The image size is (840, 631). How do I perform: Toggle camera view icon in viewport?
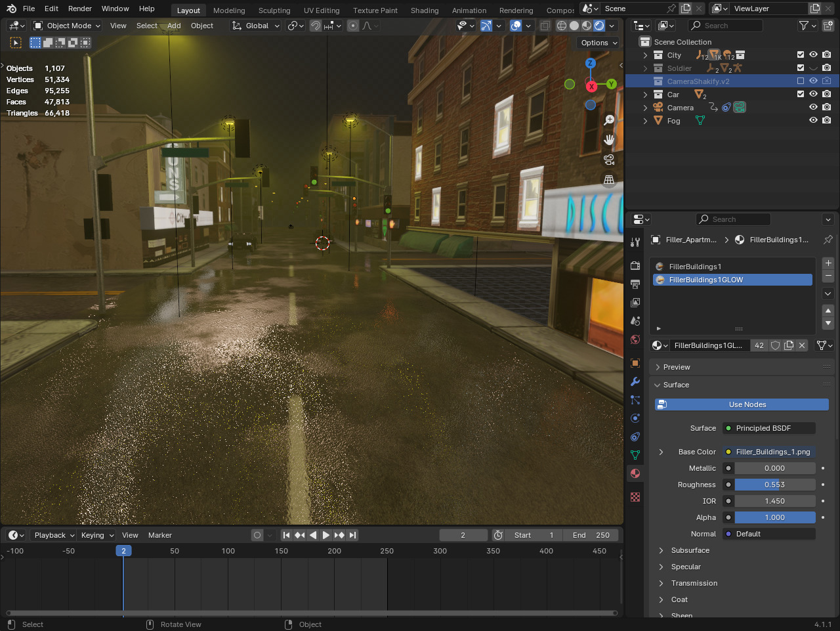pos(609,160)
